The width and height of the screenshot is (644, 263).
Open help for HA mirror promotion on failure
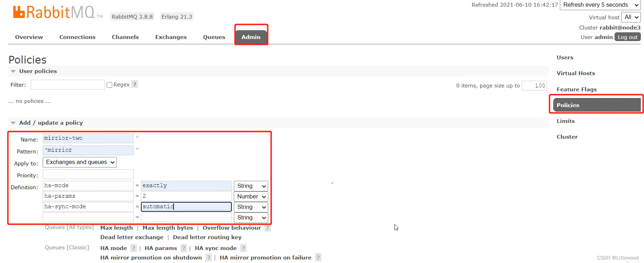318,258
